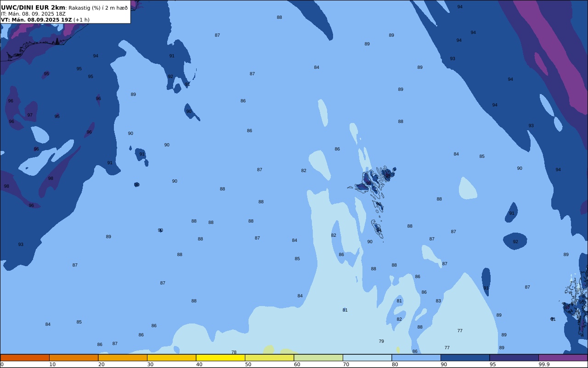Click the legend tick label '20'
Image resolution: width=588 pixels, height=368 pixels.
(101, 365)
